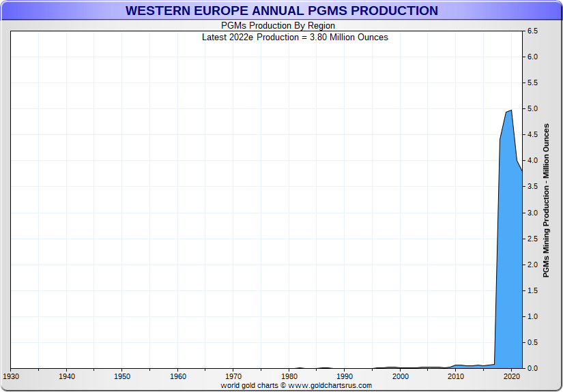Image resolution: width=563 pixels, height=392 pixels.
Task: Click the goldchartsrus.com credit at bottom
Action: coord(296,385)
